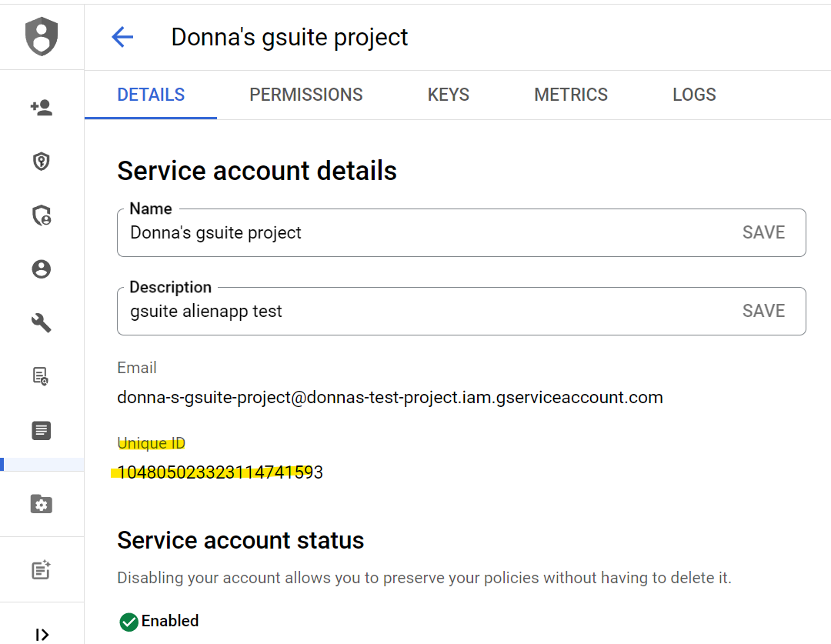Open the shield with person badge icon
The height and width of the screenshot is (644, 831).
click(42, 215)
